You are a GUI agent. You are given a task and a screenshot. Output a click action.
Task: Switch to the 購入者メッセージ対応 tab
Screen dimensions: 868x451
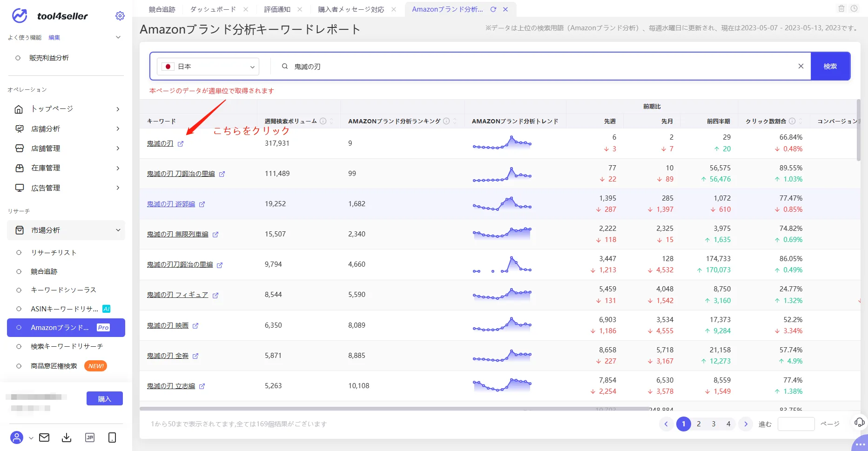(351, 9)
